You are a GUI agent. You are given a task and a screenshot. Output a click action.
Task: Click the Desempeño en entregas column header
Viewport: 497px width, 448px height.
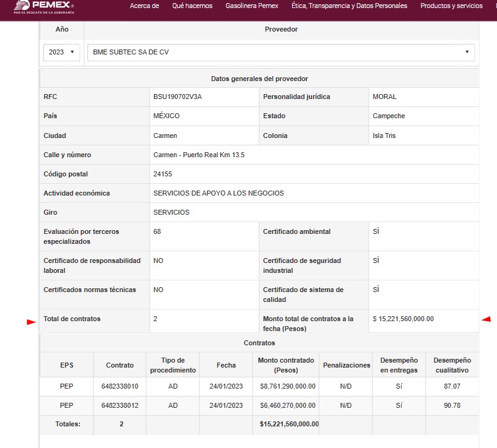tap(399, 365)
